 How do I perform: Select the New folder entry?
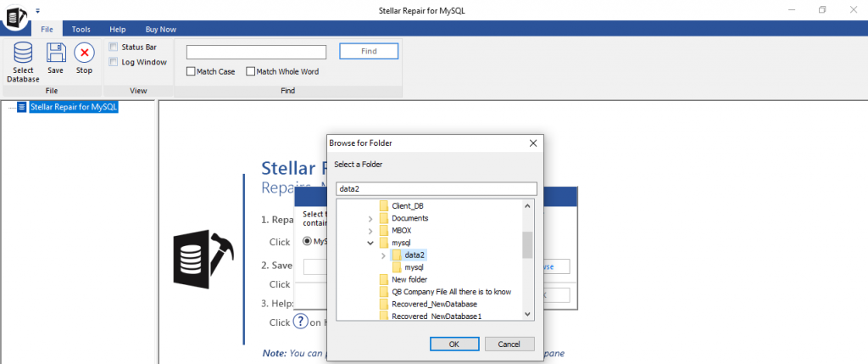409,279
